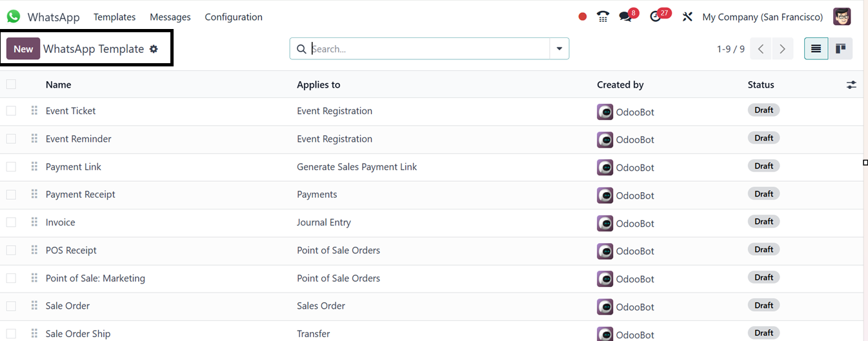The height and width of the screenshot is (341, 868).
Task: Open the debug tools wrench icon
Action: click(x=687, y=17)
